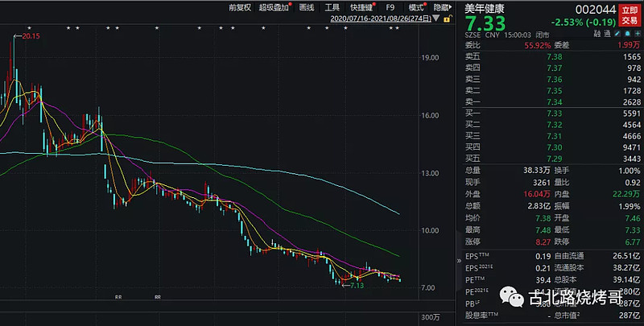Viewport: 644px width, 326px height.
Task: Toggle the 隐藏 hide panel button
Action: click(443, 7)
